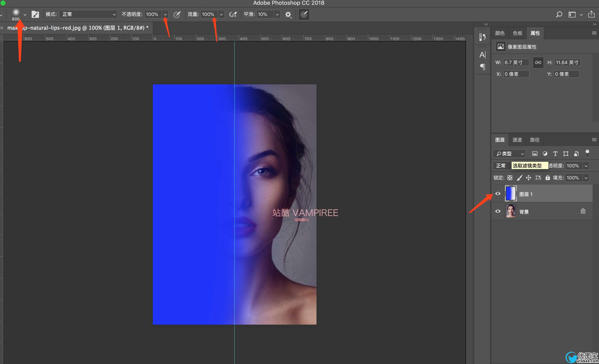This screenshot has height=364, width=599.
Task: Select the 背景 layer thumbnail
Action: click(511, 211)
